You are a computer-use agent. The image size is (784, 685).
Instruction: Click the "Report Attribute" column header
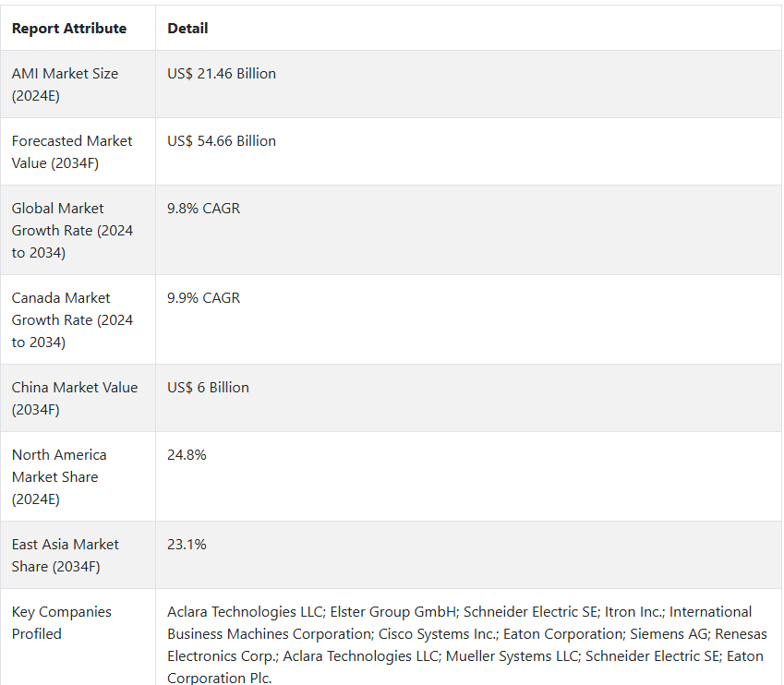pos(69,29)
